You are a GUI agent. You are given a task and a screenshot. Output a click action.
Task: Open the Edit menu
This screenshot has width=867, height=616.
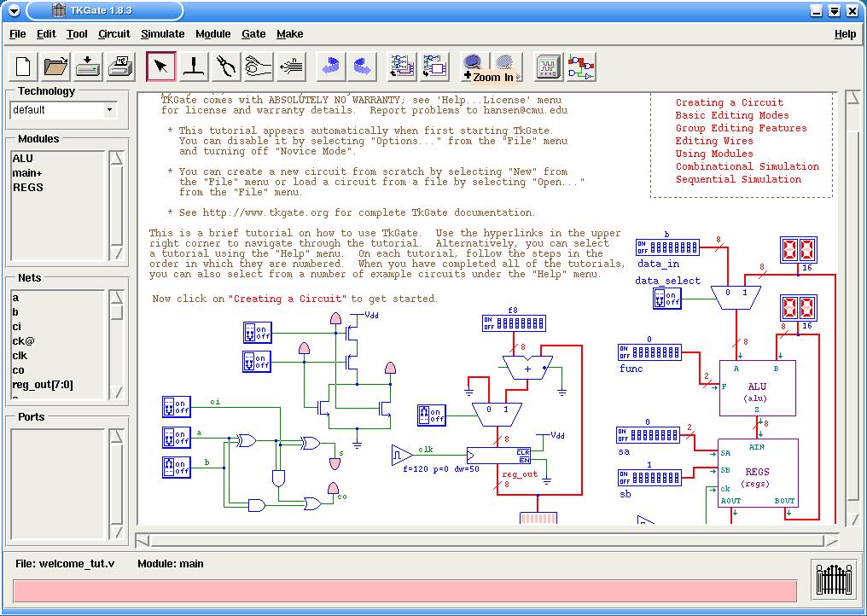(x=46, y=34)
